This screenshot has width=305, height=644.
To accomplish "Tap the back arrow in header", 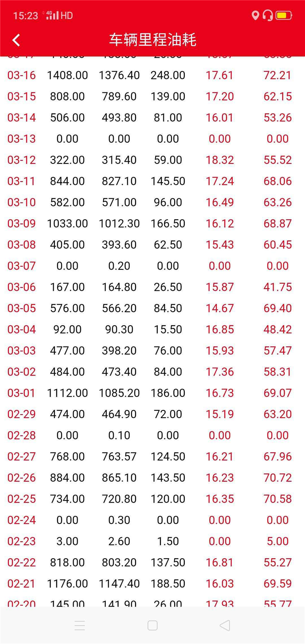I will pos(16,40).
